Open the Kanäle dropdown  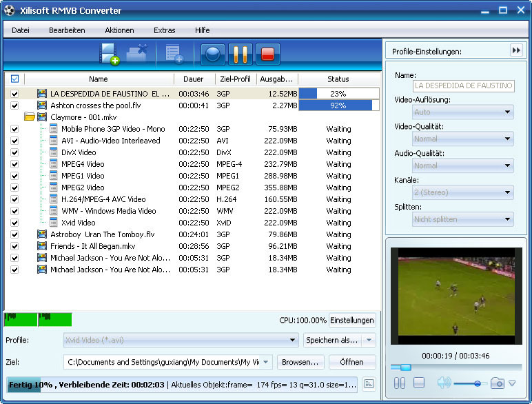click(x=463, y=192)
